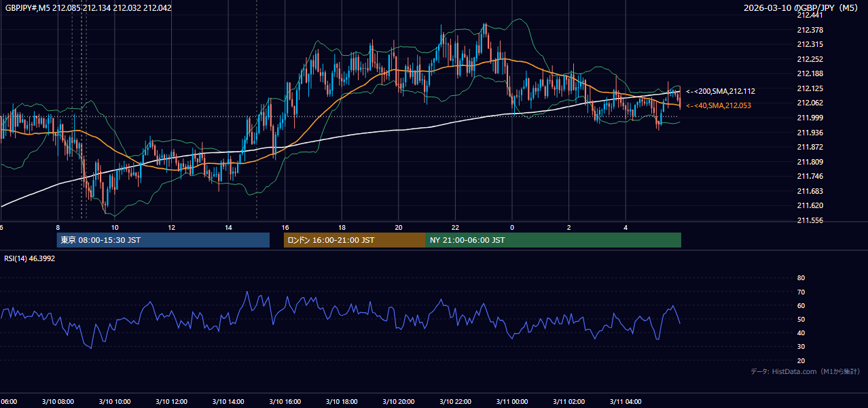The width and height of the screenshot is (868, 408).
Task: Click price axis value 211.936
Action: click(x=810, y=133)
